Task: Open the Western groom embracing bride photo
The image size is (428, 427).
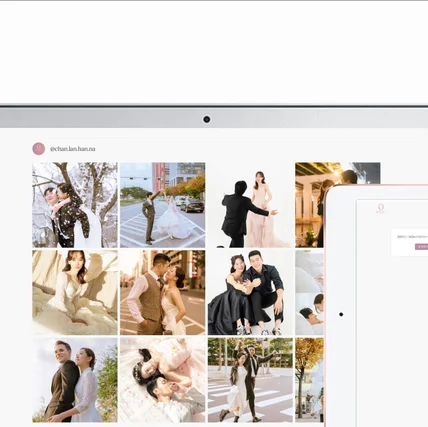Action: 75,380
